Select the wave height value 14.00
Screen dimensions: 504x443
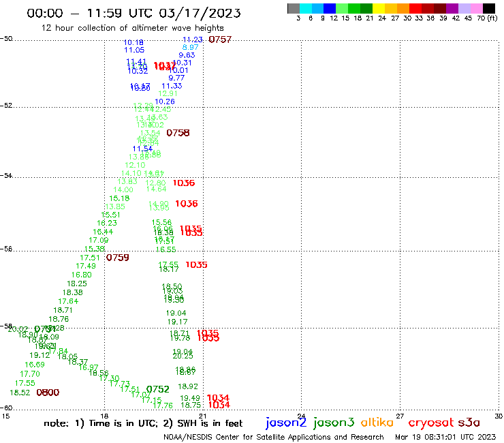click(123, 190)
